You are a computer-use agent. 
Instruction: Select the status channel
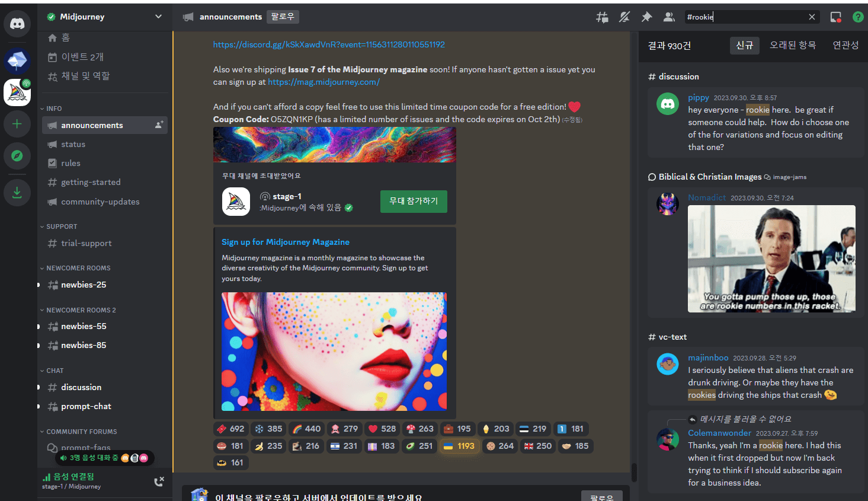[104, 144]
